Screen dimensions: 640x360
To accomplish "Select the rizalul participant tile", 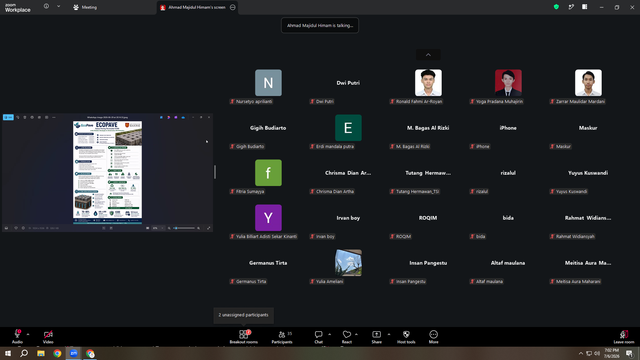I will 508,173.
